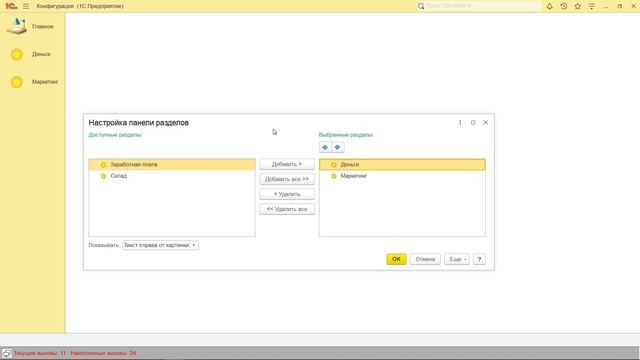Screen dimensions: 640x360
Task: Click the Деньги yellow circle sidebar icon
Action: [x=17, y=54]
